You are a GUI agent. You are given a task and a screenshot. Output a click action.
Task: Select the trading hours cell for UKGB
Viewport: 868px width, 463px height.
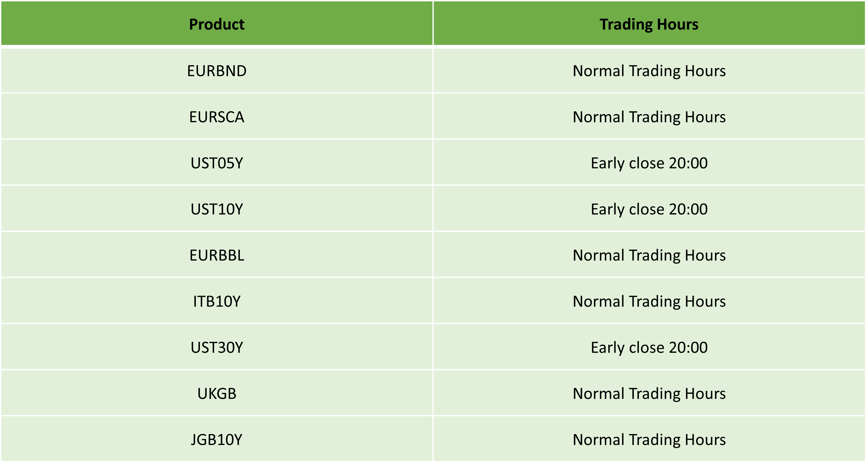pos(649,394)
